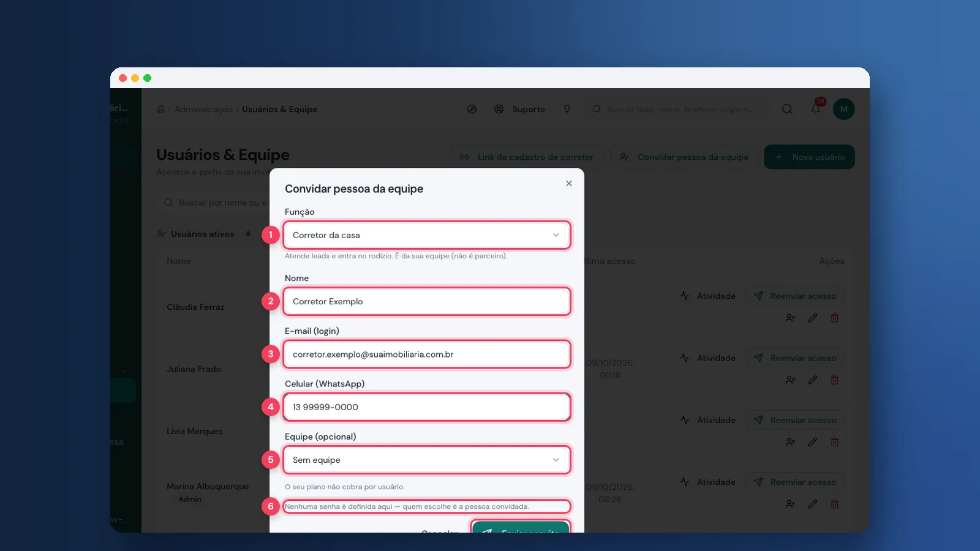Click the Celular (WhatsApp) field
The height and width of the screenshot is (551, 980).
click(x=427, y=407)
